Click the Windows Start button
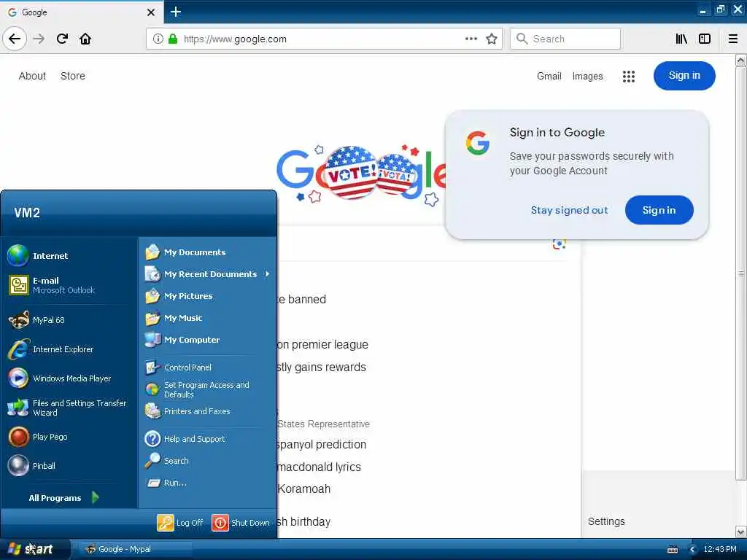This screenshot has height=560, width=747. tap(34, 549)
